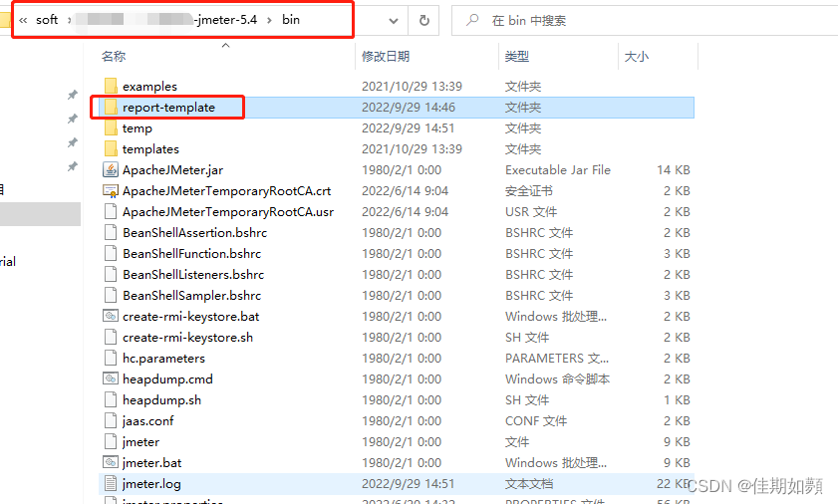
Task: Select heapdump.cmd file name
Action: 167,378
